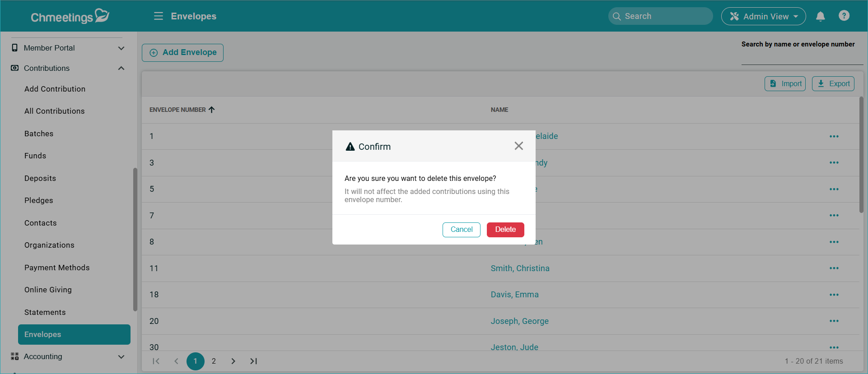Cancel the envelope deletion
This screenshot has height=374, width=868.
461,230
